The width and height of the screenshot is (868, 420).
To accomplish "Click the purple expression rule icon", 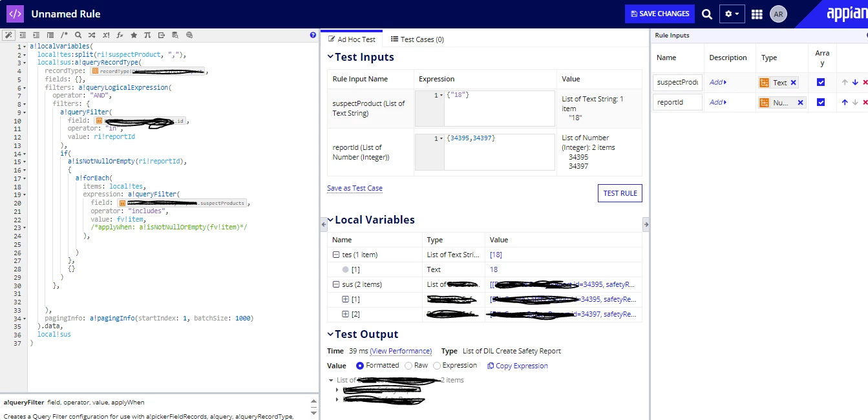I will click(x=15, y=14).
